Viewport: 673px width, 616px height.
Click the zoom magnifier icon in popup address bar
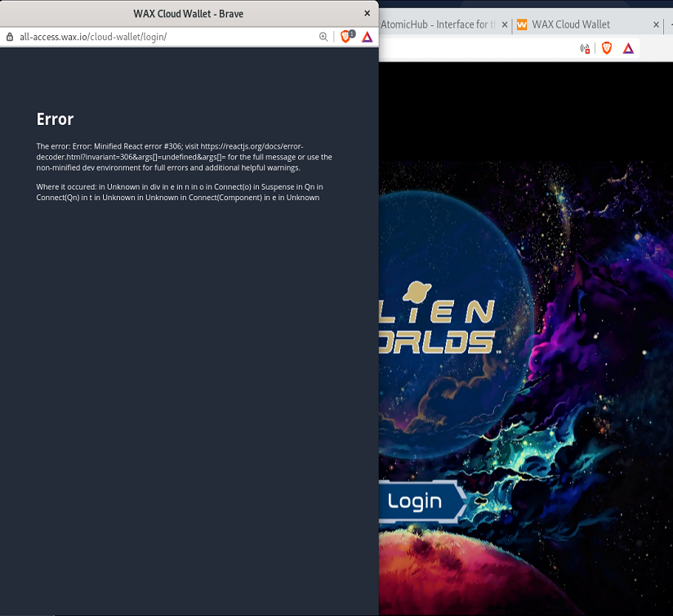323,37
